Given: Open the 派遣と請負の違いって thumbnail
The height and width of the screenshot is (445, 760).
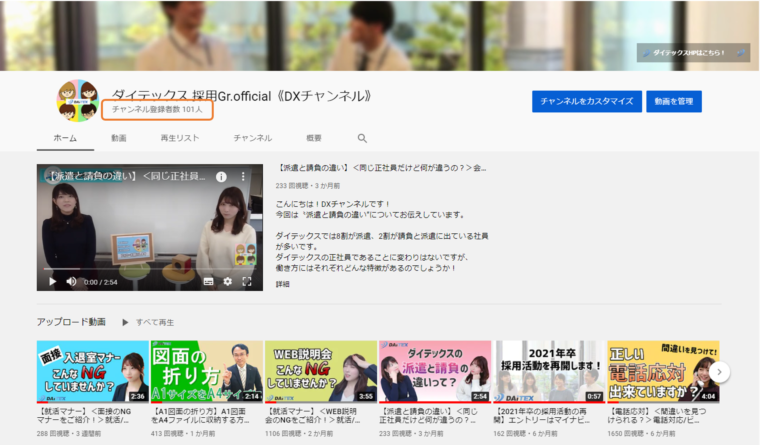Looking at the screenshot, I should click(435, 372).
